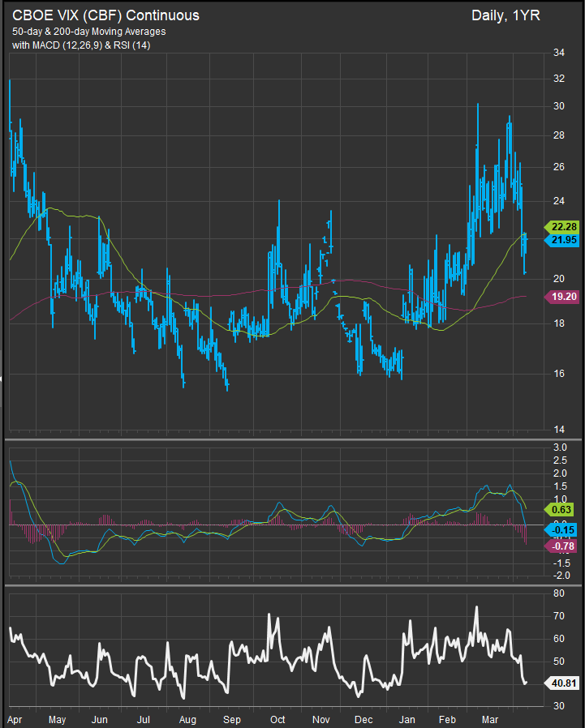585x728 pixels.
Task: Click the 3.0 level on the MACD axis
Action: 560,448
